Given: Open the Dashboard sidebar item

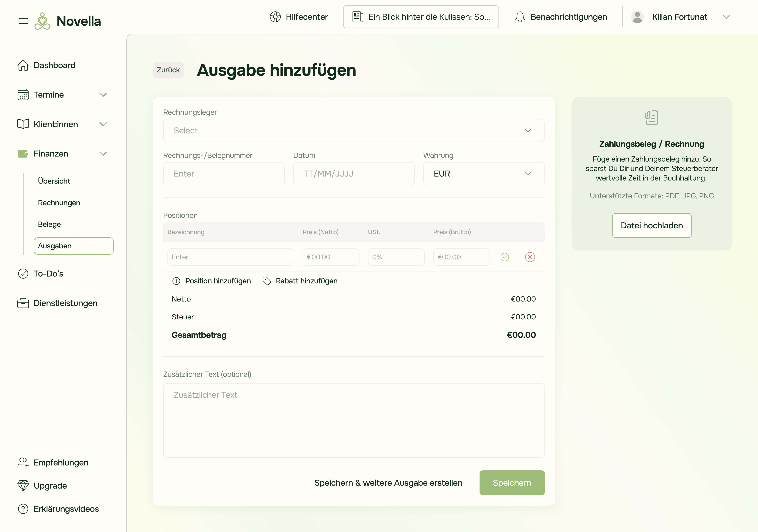Looking at the screenshot, I should pyautogui.click(x=54, y=65).
